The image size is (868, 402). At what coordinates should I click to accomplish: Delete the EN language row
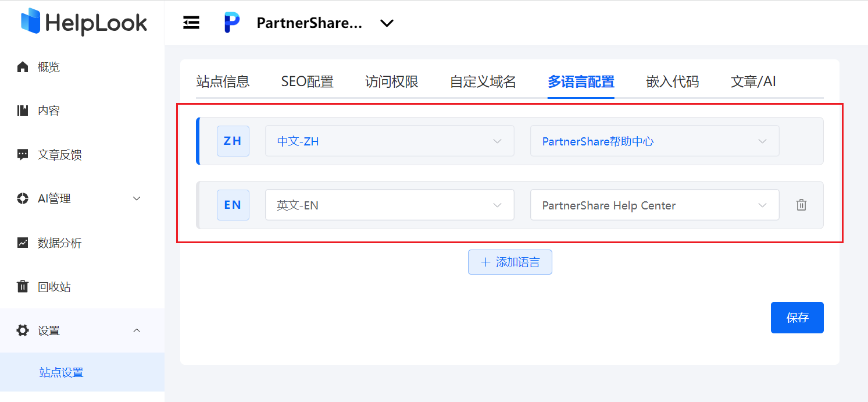click(x=801, y=205)
